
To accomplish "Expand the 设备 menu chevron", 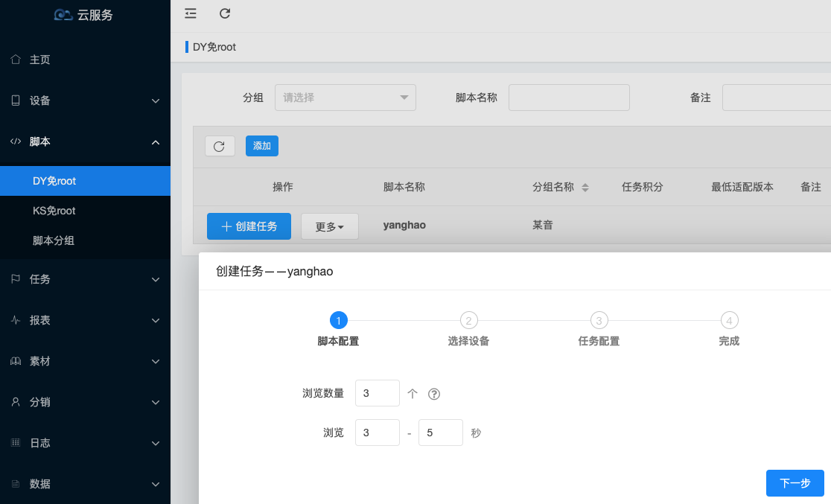I will pos(156,101).
